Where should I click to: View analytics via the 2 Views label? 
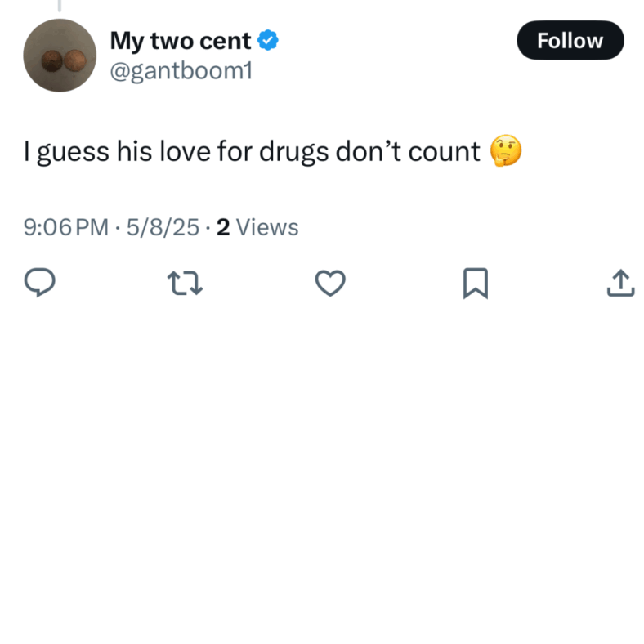[257, 227]
